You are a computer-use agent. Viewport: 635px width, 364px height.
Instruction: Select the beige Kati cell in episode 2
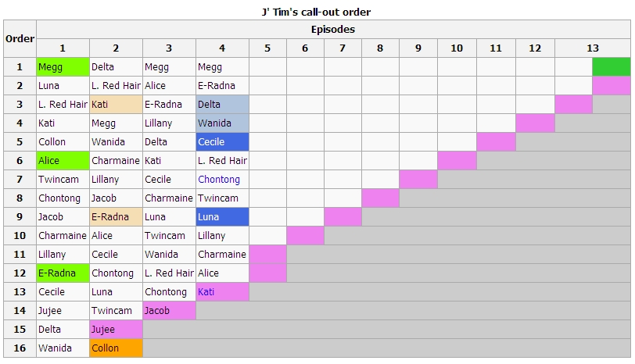click(116, 105)
